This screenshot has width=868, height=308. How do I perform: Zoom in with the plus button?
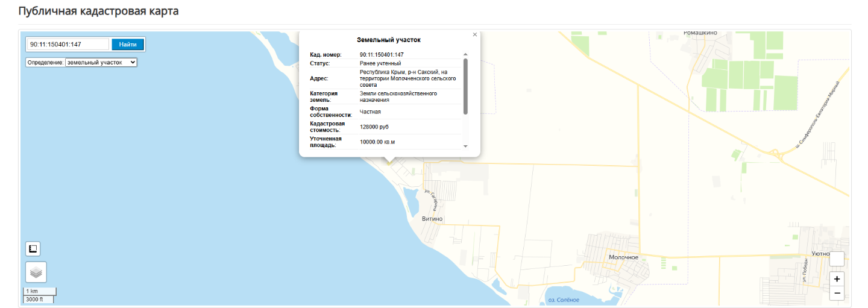837,279
